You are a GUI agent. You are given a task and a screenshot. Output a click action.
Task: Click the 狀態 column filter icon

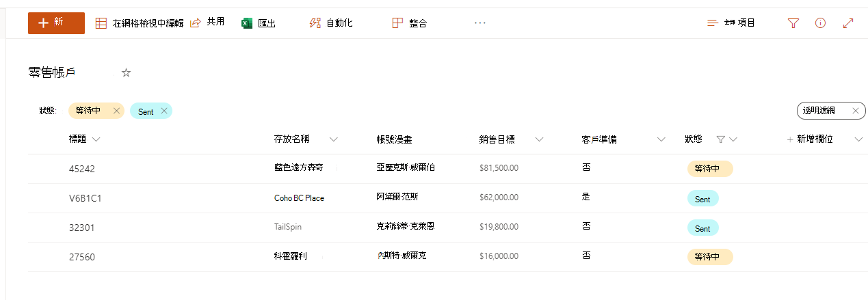720,139
